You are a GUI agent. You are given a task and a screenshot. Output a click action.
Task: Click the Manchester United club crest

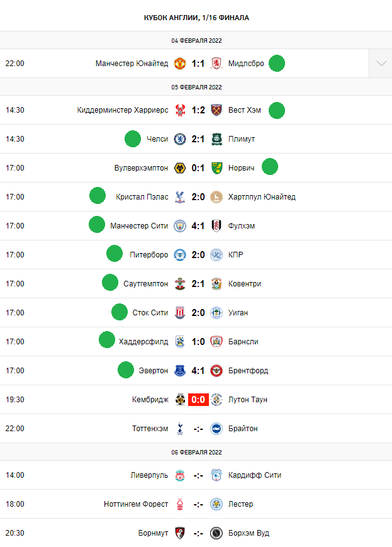[180, 64]
